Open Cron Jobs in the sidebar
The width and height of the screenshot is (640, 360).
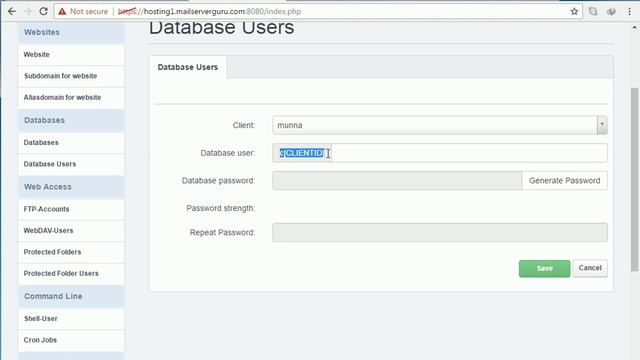[x=71, y=340]
